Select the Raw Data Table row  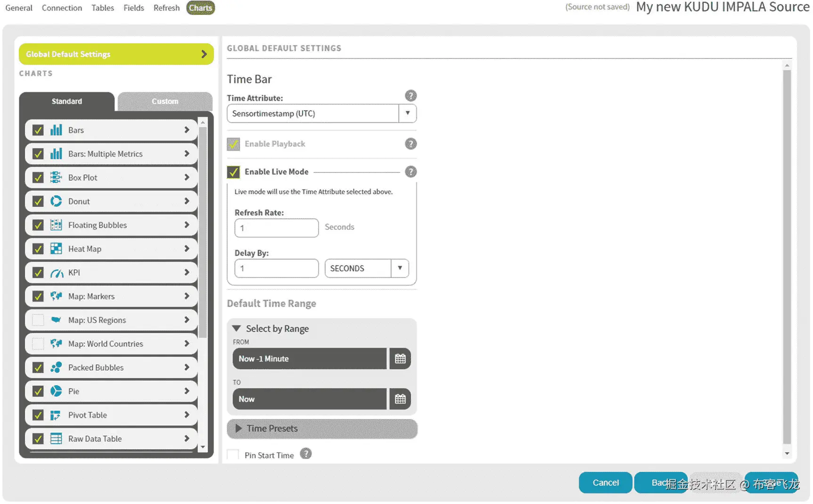point(111,439)
